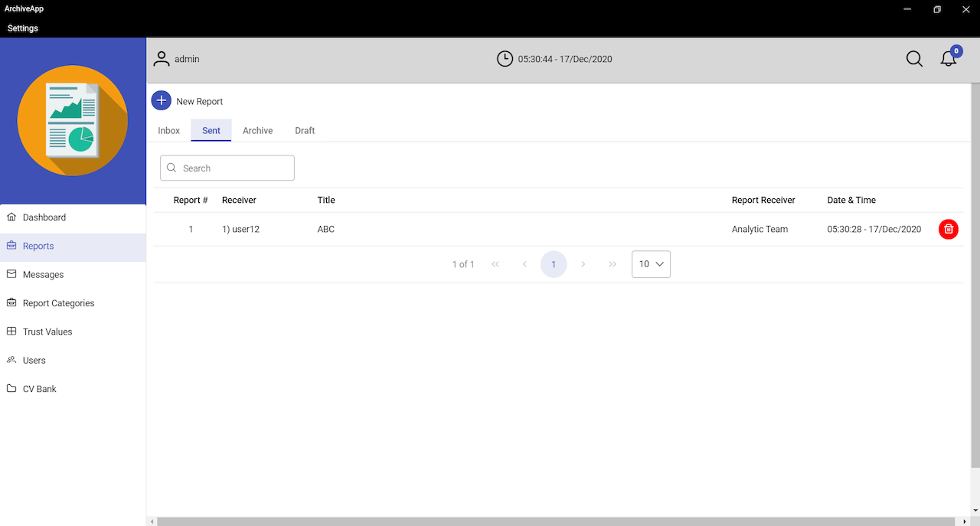The width and height of the screenshot is (980, 526).
Task: Expand the rows-per-page dropdown showing 10
Action: [651, 264]
